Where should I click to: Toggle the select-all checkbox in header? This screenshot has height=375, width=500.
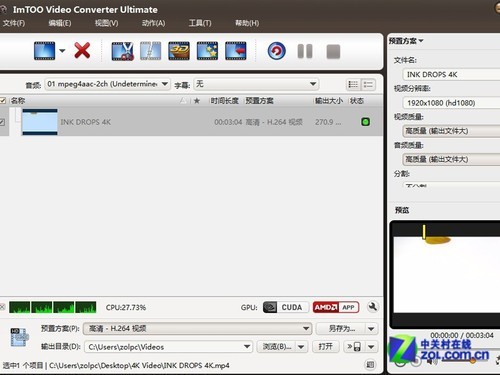(3, 100)
